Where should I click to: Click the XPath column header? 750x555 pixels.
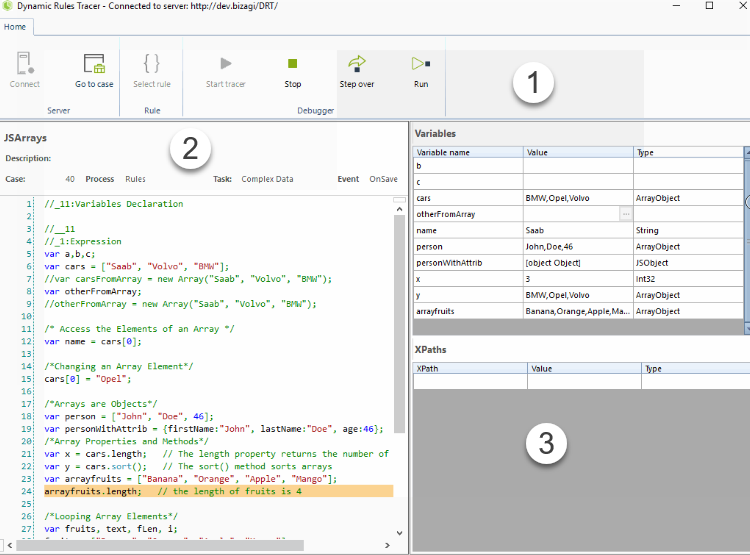click(x=470, y=368)
